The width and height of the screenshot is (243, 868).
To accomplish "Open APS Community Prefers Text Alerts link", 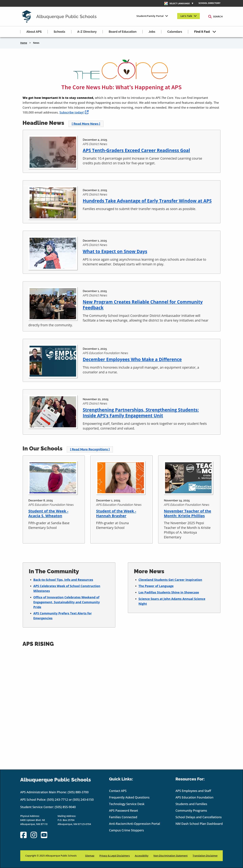I will click(62, 616).
